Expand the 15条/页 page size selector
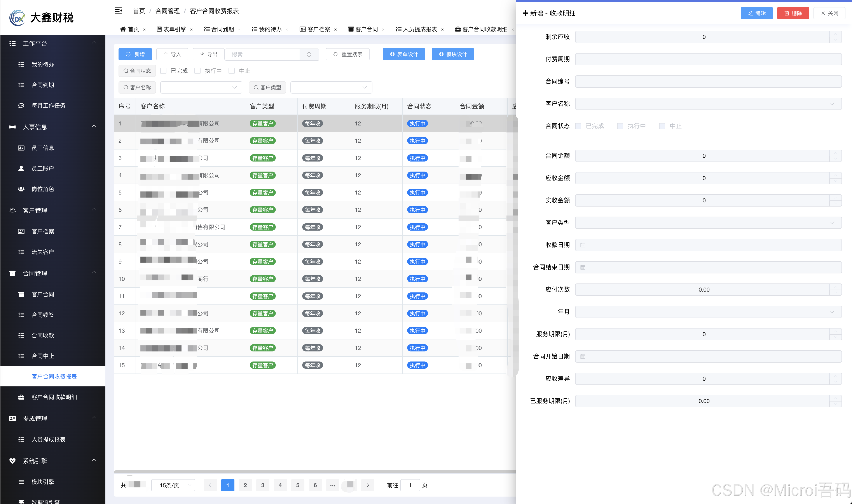The image size is (852, 504). 173,485
